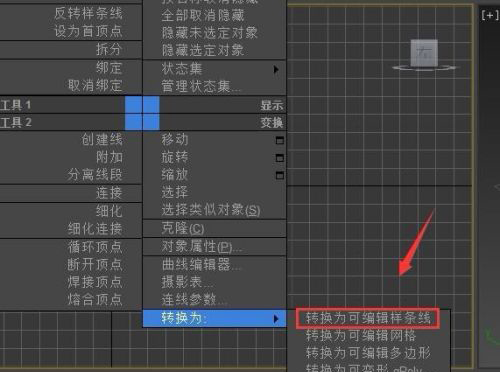Choose 细化 option
Viewport: 500px width, 372px height.
pos(109,211)
